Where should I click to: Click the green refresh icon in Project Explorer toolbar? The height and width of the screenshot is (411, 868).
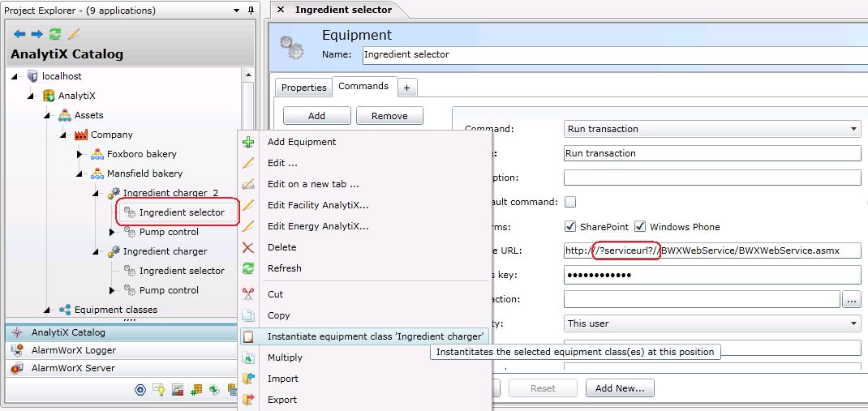(x=55, y=34)
